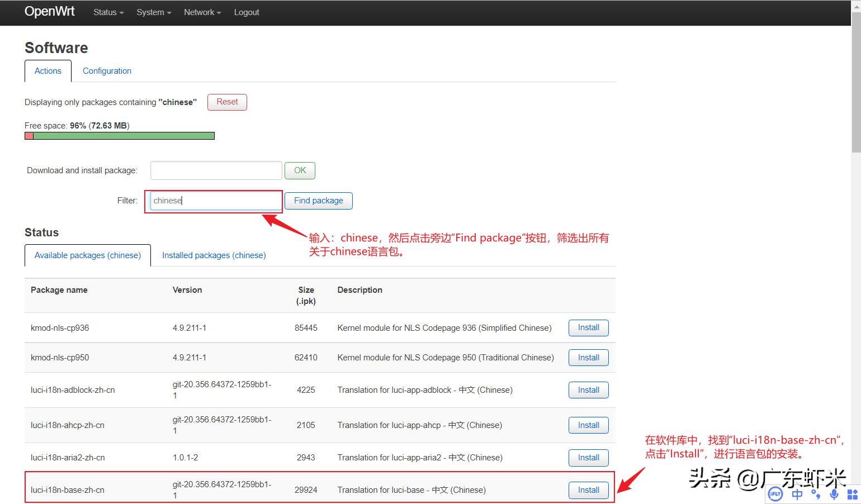Viewport: 861px width, 504px height.
Task: Toggle Chinese/English with the 中 IME icon
Action: click(797, 494)
